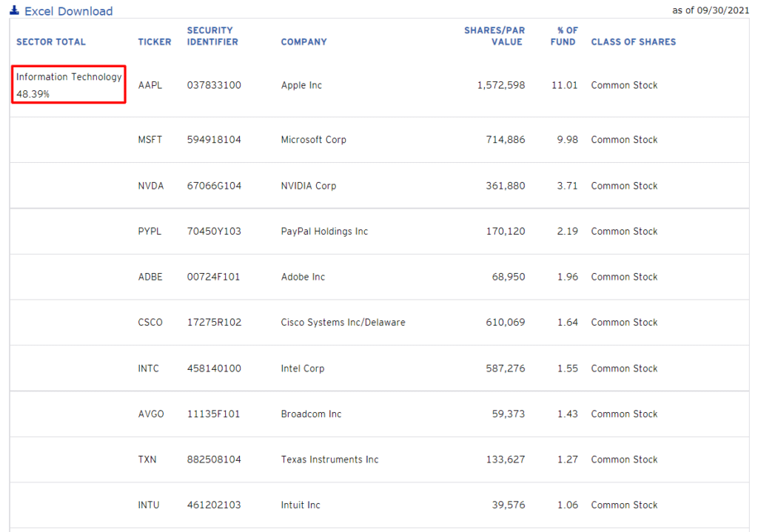
Task: Click the SECURITY IDENTIFIER column header
Action: point(212,36)
